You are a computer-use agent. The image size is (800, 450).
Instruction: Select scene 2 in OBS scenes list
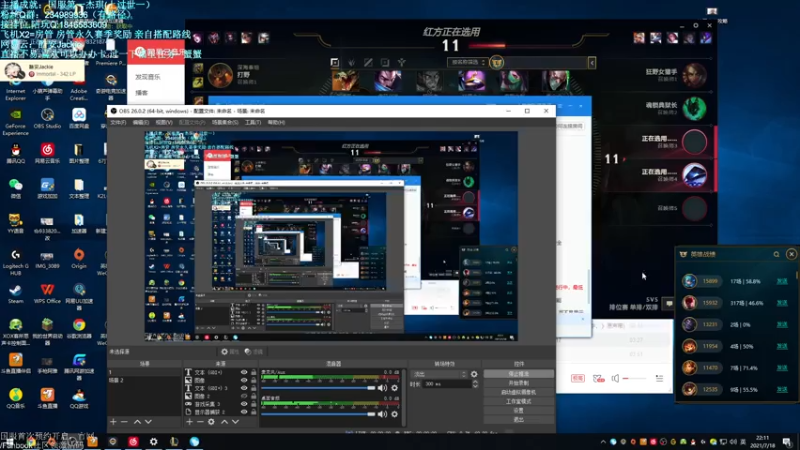[x=145, y=380]
